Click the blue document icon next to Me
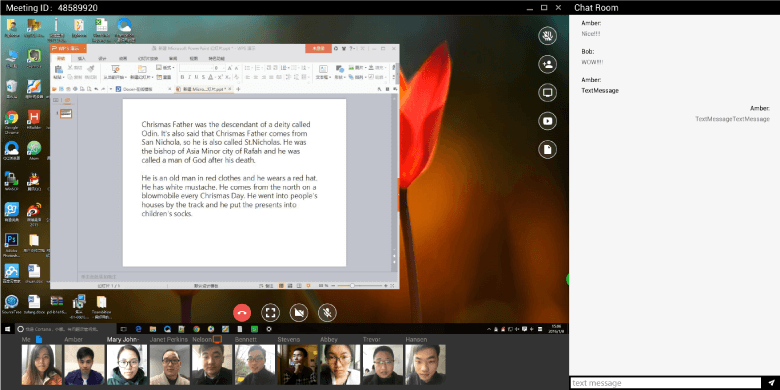This screenshot has height=390, width=780. (x=39, y=339)
